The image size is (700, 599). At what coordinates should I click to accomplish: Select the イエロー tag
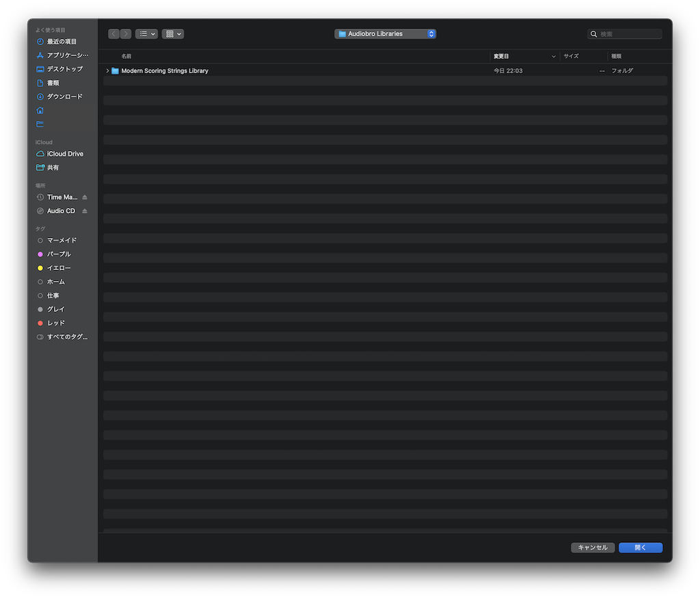click(x=58, y=268)
